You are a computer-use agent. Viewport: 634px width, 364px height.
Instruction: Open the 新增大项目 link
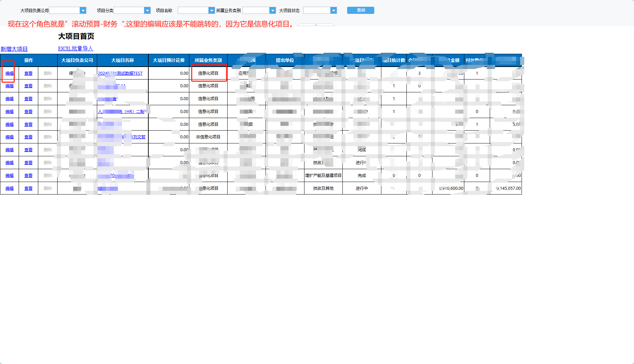pos(14,49)
